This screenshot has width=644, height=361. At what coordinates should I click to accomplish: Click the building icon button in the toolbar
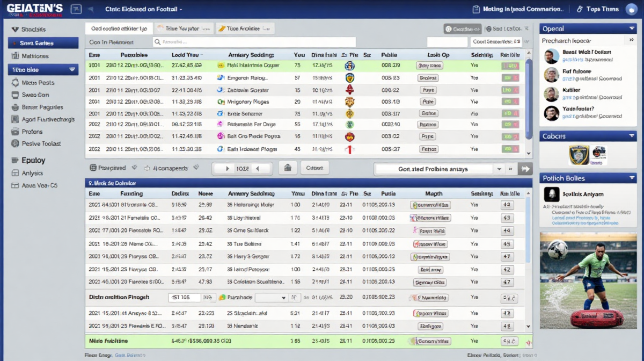point(288,168)
